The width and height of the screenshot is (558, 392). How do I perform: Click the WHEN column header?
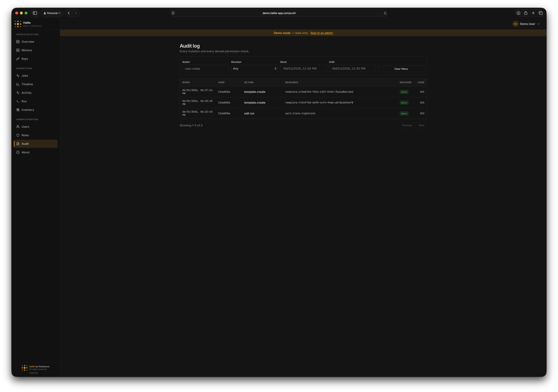tap(186, 82)
